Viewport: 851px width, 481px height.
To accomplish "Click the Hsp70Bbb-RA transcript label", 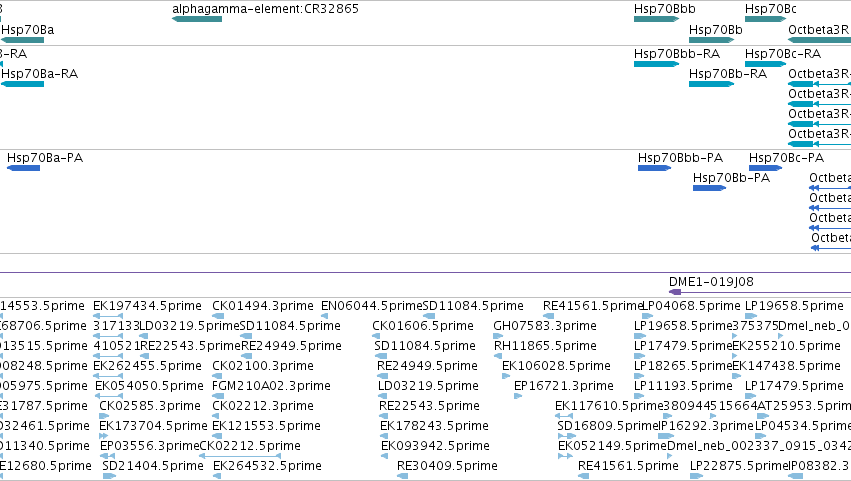I will click(677, 54).
